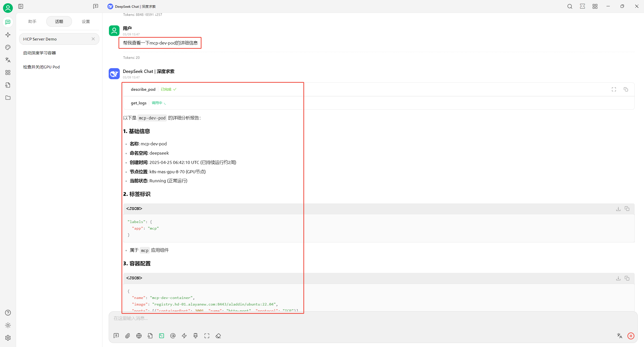Open the 检查并关闭GPU Pod topic
Image resolution: width=644 pixels, height=347 pixels.
(59, 67)
